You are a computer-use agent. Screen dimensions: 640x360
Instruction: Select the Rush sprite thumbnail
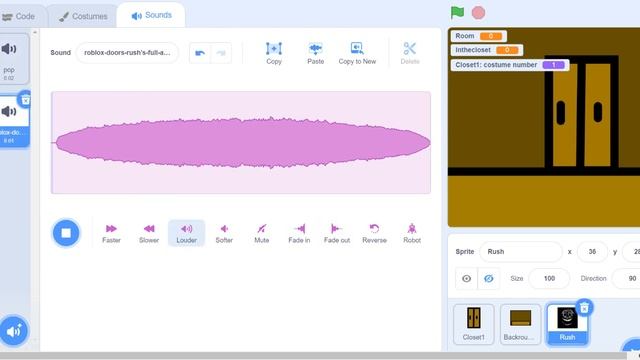pos(567,324)
